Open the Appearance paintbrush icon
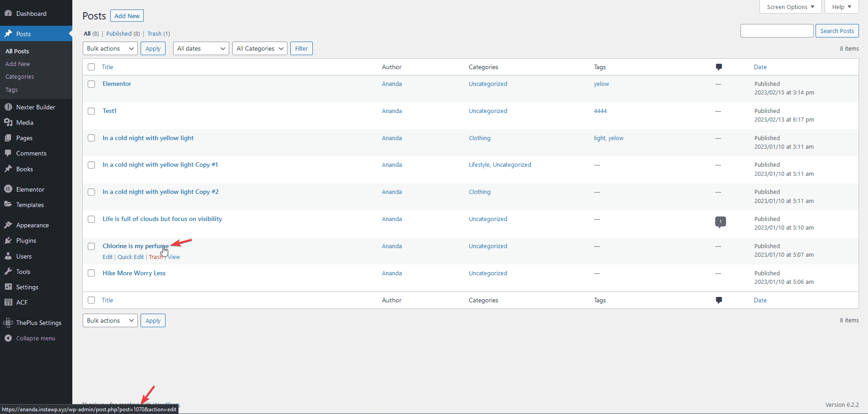Image resolution: width=868 pixels, height=414 pixels. (8, 225)
